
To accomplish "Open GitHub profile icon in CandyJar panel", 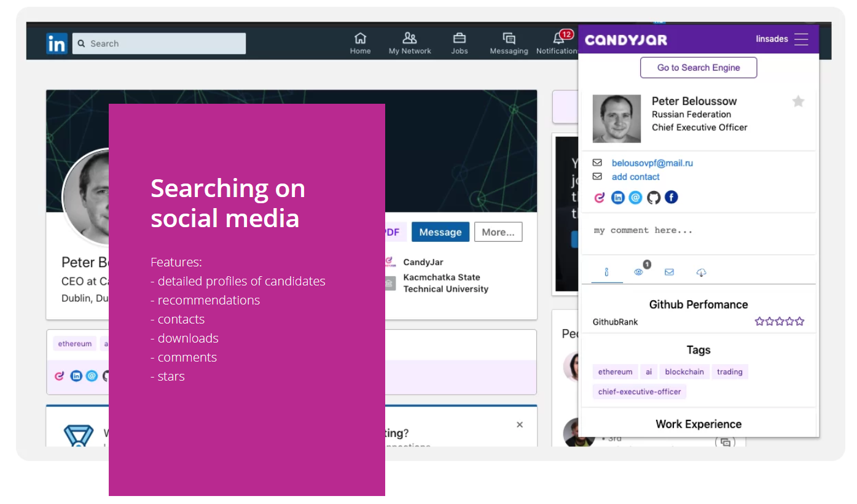I will [654, 197].
